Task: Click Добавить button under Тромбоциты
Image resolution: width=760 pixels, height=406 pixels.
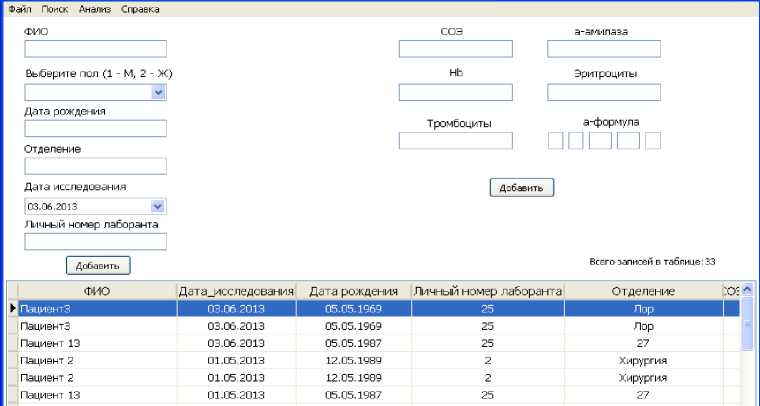Action: point(522,188)
